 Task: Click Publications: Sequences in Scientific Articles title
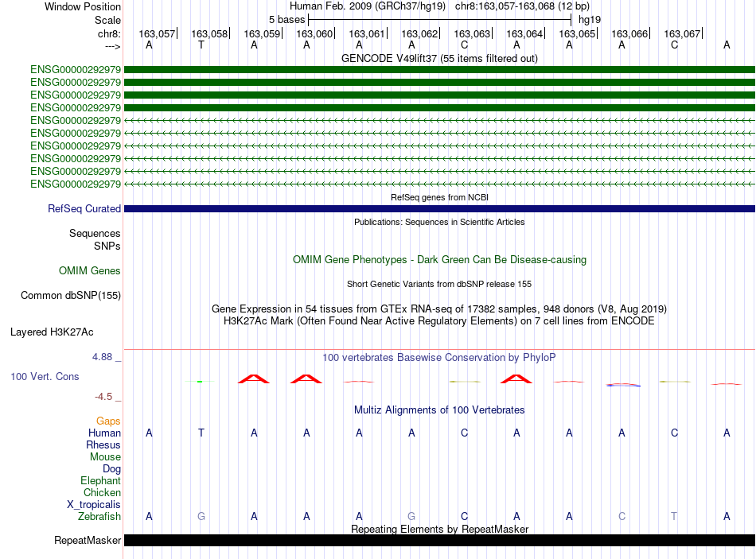point(439,222)
